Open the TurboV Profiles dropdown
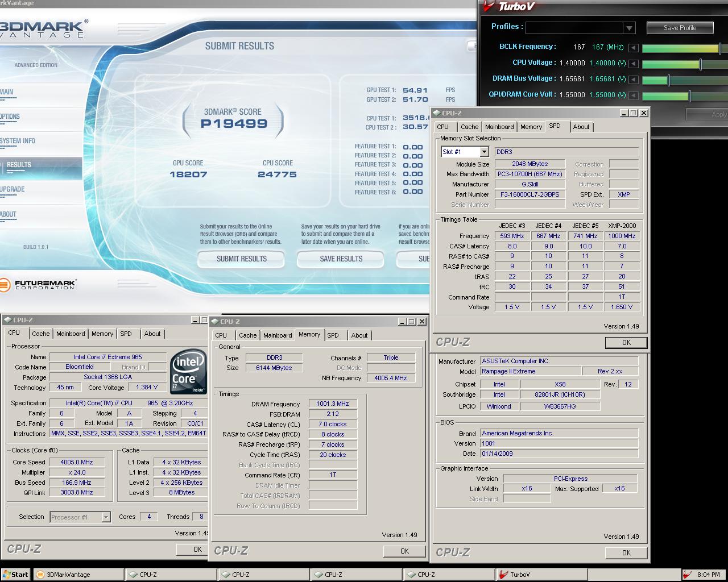 pos(629,28)
